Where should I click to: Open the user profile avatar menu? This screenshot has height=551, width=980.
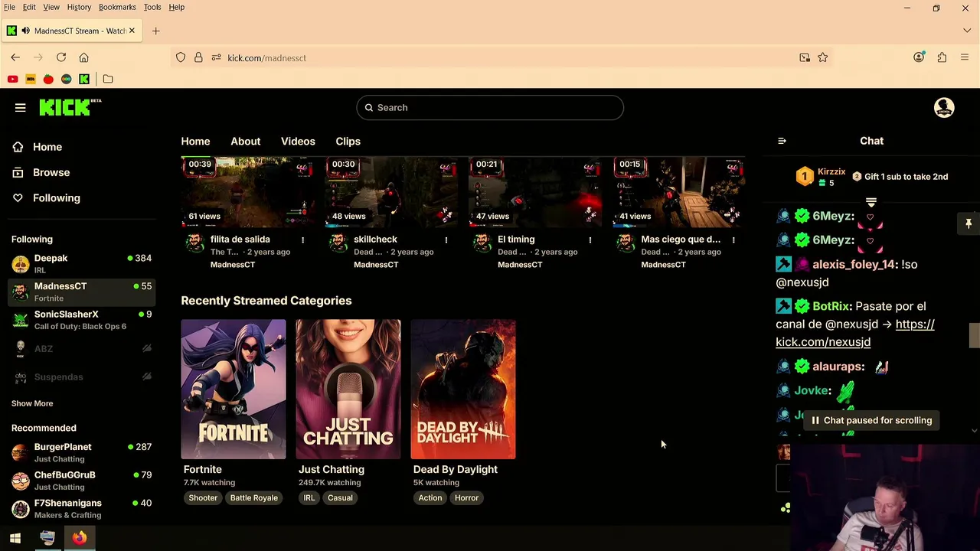click(944, 108)
